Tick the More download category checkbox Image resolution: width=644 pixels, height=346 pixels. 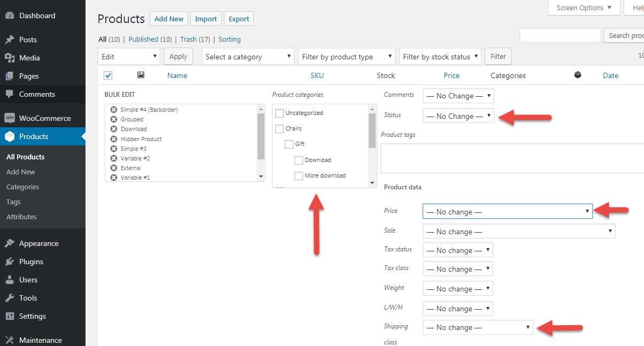pos(299,175)
